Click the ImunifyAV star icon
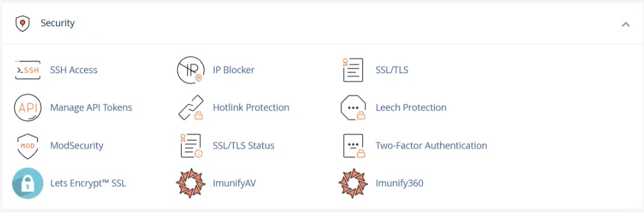This screenshot has width=644, height=213. [x=191, y=183]
